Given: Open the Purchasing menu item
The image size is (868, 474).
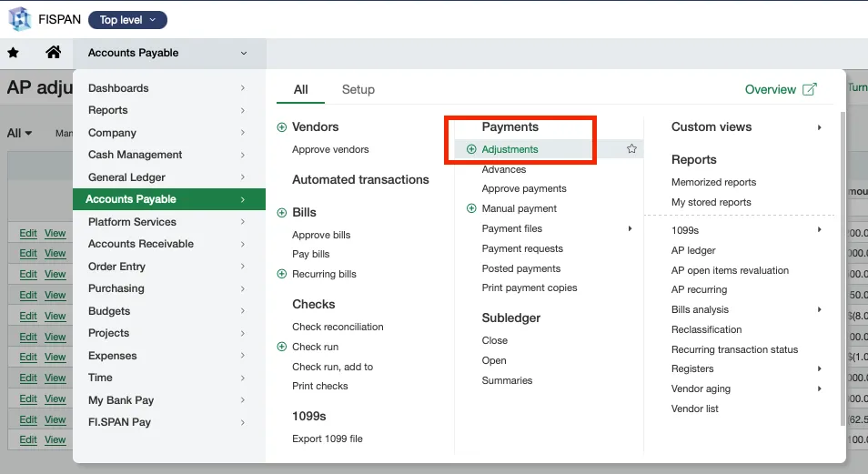Looking at the screenshot, I should (169, 288).
